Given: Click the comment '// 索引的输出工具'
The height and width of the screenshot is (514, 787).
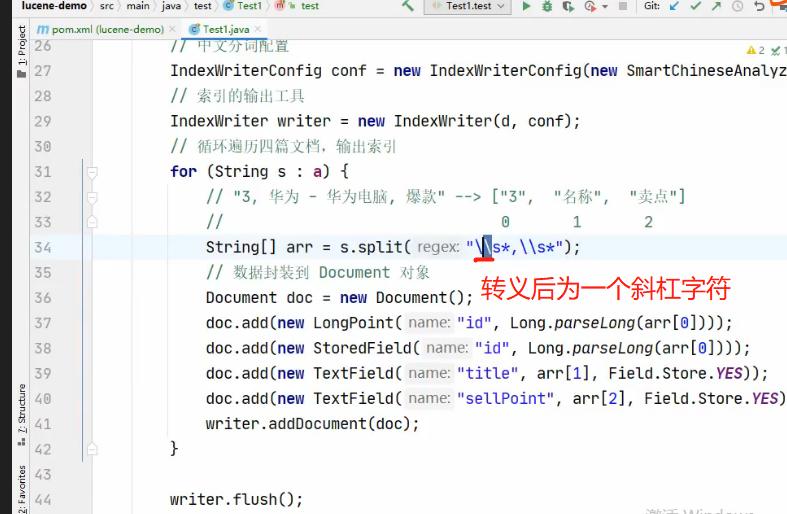Looking at the screenshot, I should click(237, 96).
